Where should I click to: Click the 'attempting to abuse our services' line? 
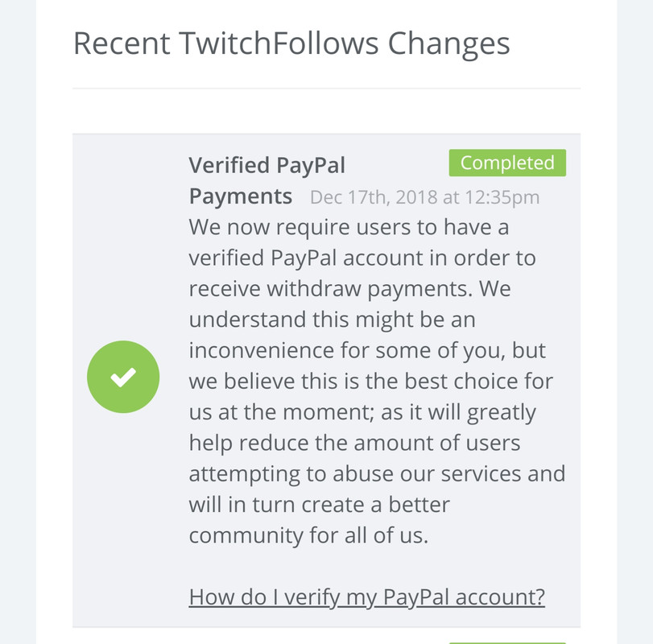[377, 473]
